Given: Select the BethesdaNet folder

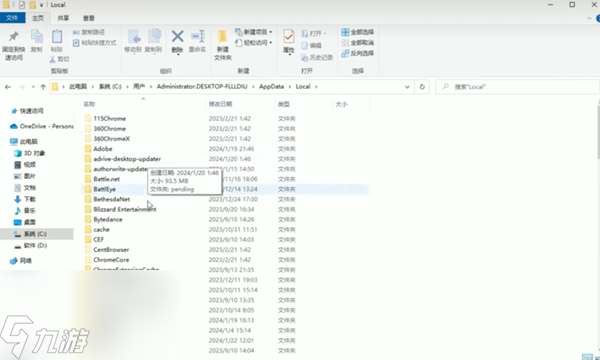Looking at the screenshot, I should (x=111, y=199).
